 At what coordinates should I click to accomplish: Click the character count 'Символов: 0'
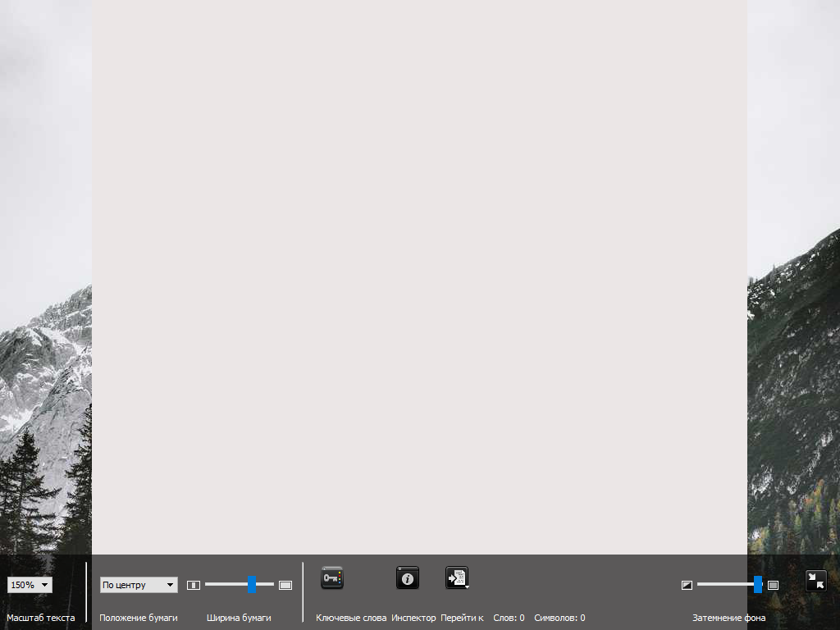click(x=559, y=618)
